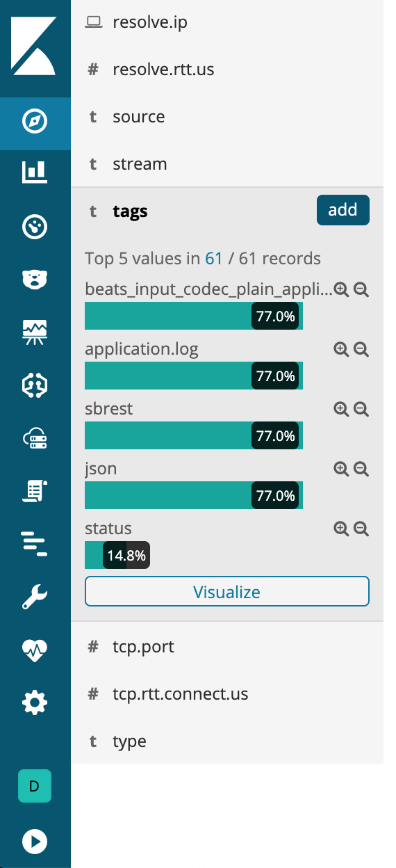Collapse the tags field details
Viewport: 396px width, 868px height.
click(x=130, y=211)
